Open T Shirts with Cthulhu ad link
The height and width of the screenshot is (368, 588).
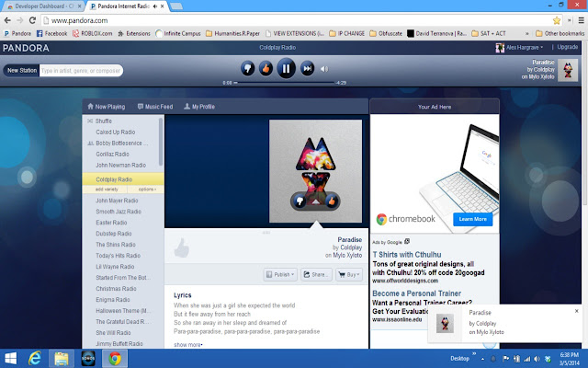pos(407,255)
